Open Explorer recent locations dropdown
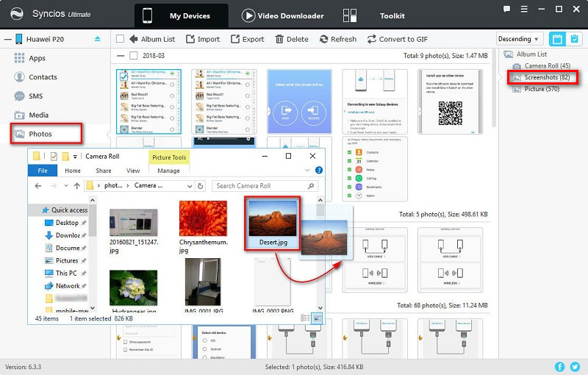 tap(66, 185)
